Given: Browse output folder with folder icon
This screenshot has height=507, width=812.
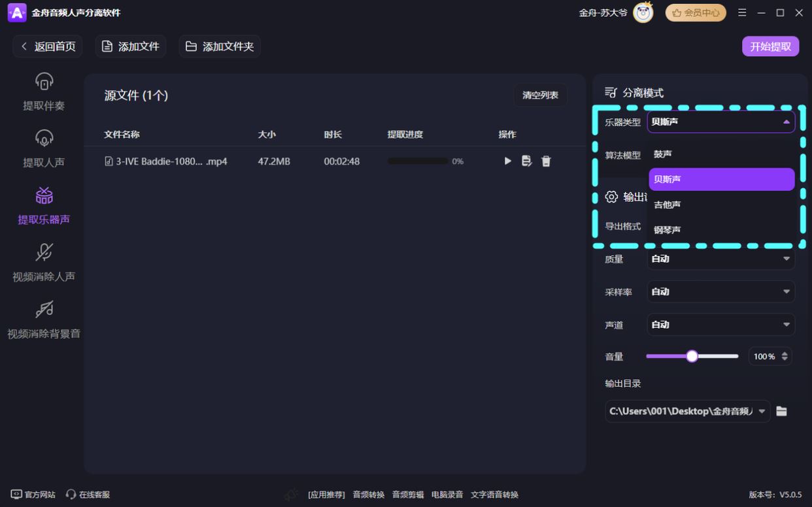Looking at the screenshot, I should [x=781, y=411].
